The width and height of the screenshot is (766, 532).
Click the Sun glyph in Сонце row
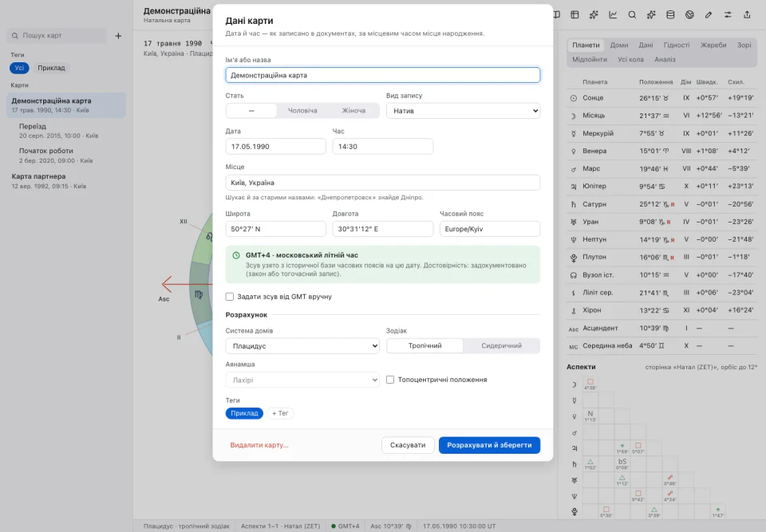coord(574,98)
